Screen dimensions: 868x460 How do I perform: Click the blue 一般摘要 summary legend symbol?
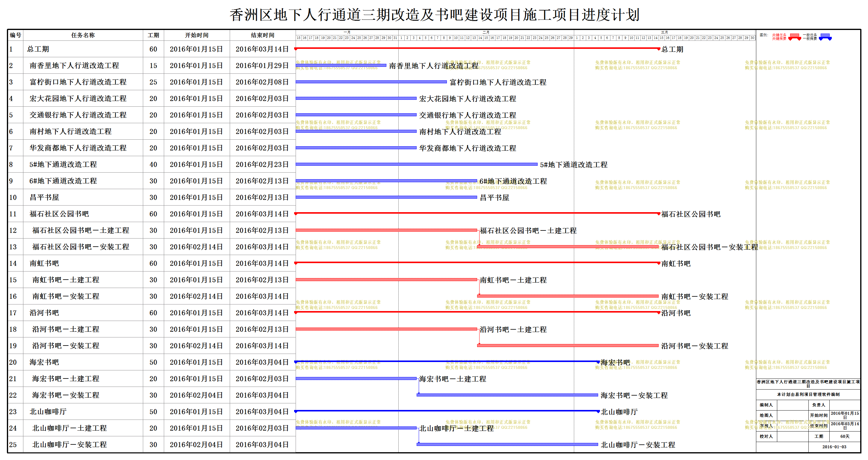pyautogui.click(x=825, y=38)
